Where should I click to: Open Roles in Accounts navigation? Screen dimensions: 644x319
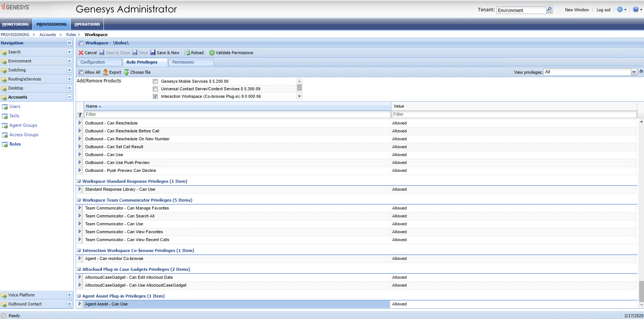tap(15, 144)
